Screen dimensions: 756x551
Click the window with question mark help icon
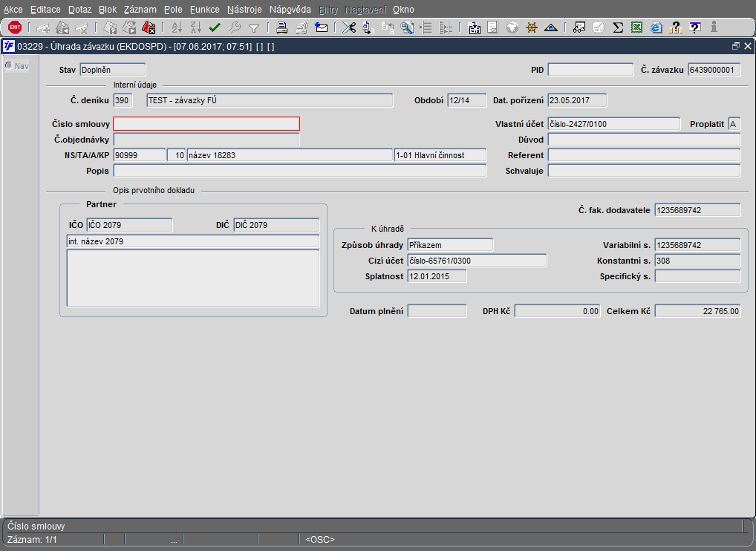click(x=695, y=27)
